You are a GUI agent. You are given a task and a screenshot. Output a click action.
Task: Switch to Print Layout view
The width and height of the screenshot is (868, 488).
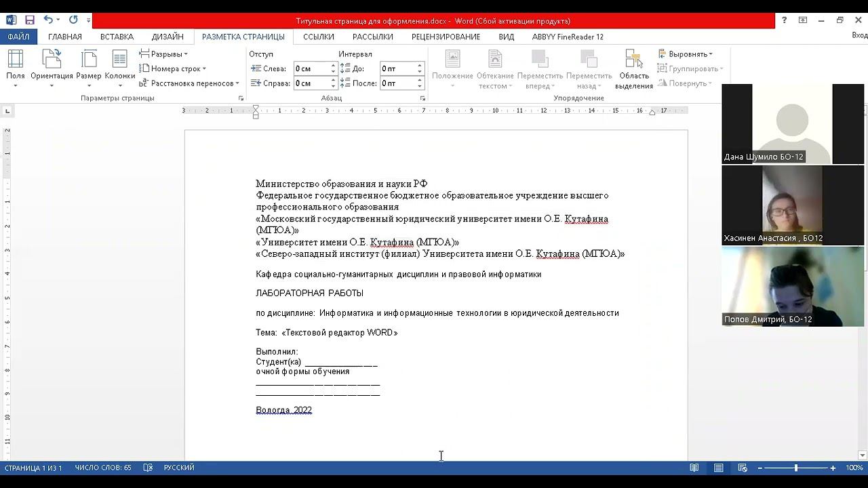click(718, 468)
